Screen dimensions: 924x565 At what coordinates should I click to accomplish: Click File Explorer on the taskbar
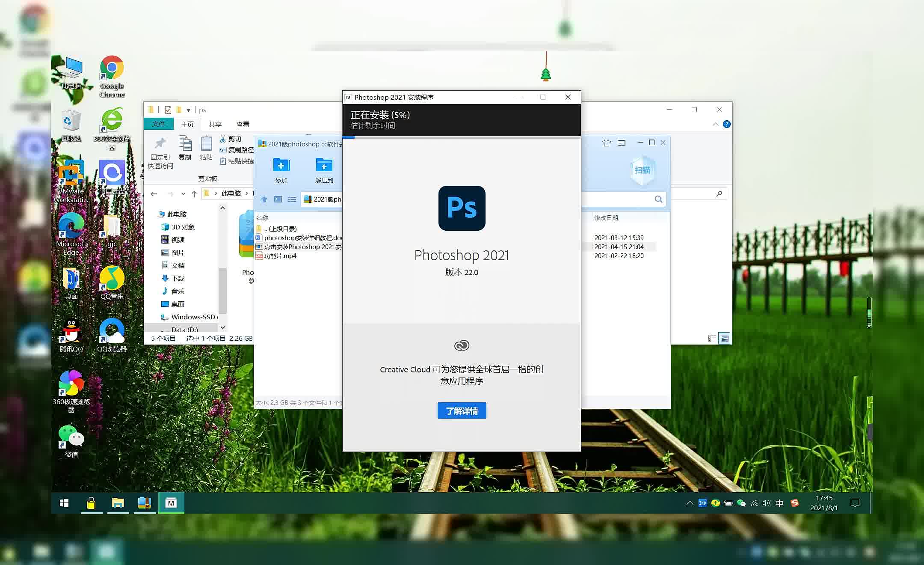coord(118,503)
